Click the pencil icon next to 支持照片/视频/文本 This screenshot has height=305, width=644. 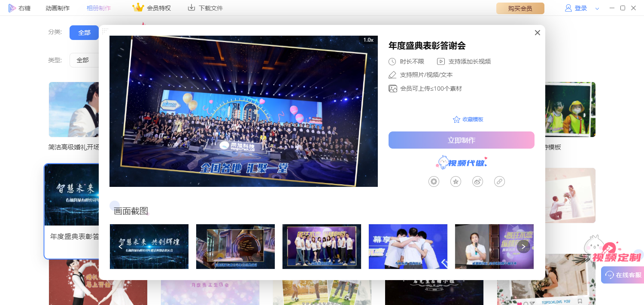(392, 75)
